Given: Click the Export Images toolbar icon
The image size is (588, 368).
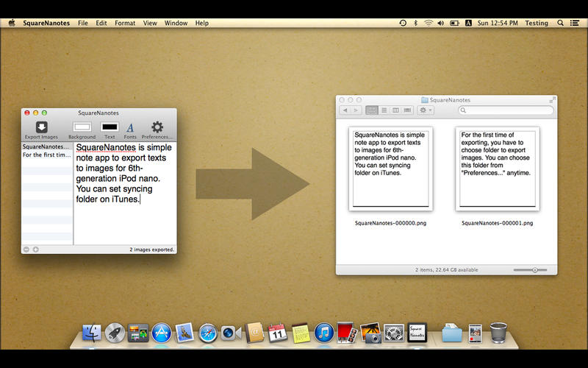Looking at the screenshot, I should [x=41, y=127].
